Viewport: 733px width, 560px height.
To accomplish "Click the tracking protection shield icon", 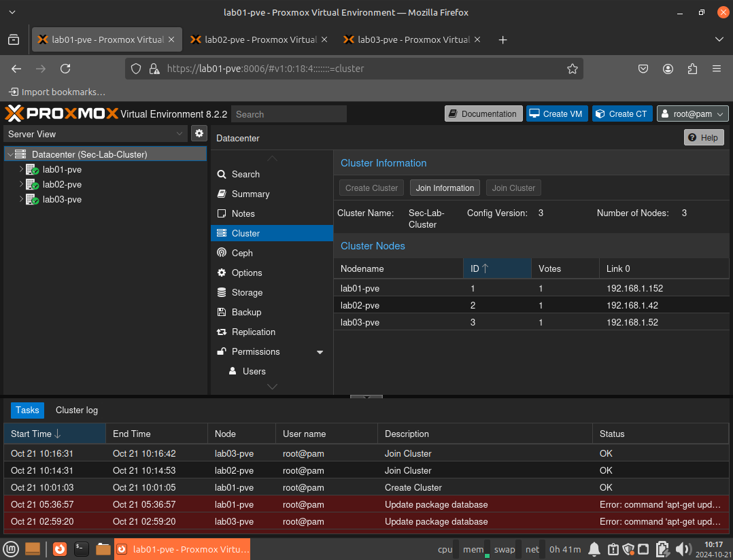I will point(136,69).
